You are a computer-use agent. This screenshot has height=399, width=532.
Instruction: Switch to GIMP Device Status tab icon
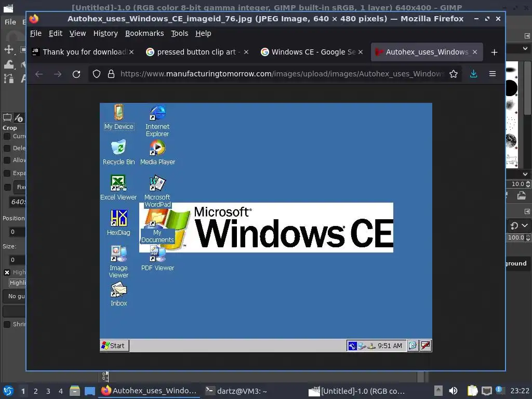click(19, 118)
